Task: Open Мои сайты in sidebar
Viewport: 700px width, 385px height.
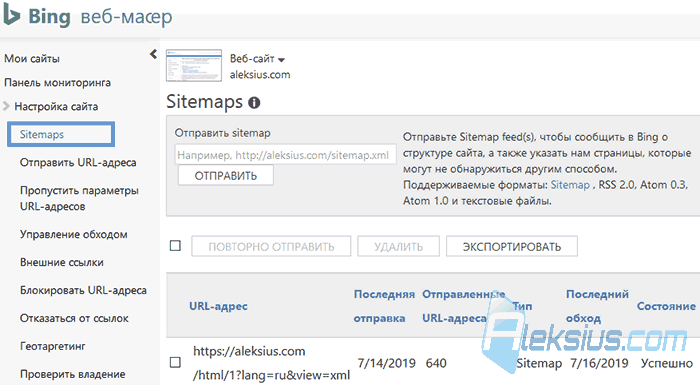Action: tap(32, 59)
